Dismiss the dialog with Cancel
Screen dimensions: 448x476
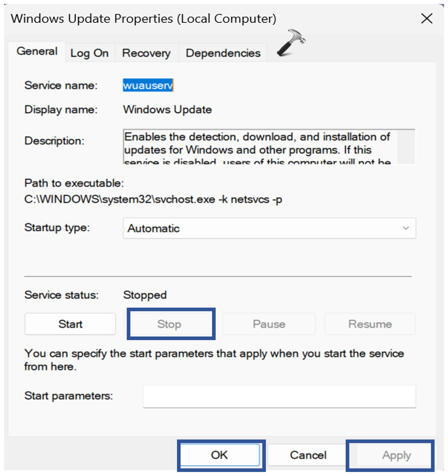308,455
